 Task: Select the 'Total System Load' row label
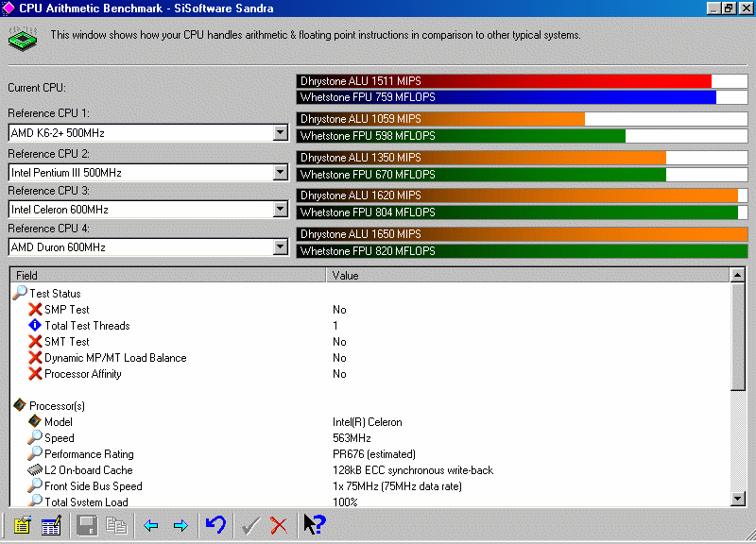pos(86,502)
